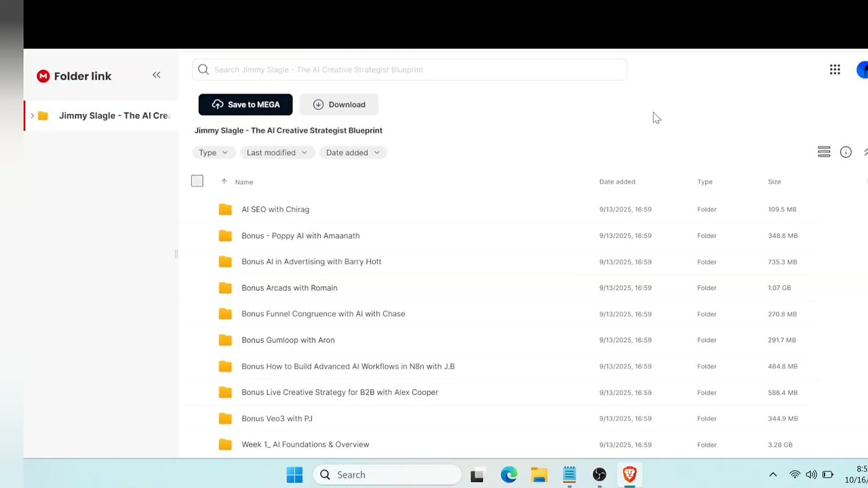
Task: Select 'Bonus Gumloop with Aron' text
Action: pyautogui.click(x=288, y=340)
